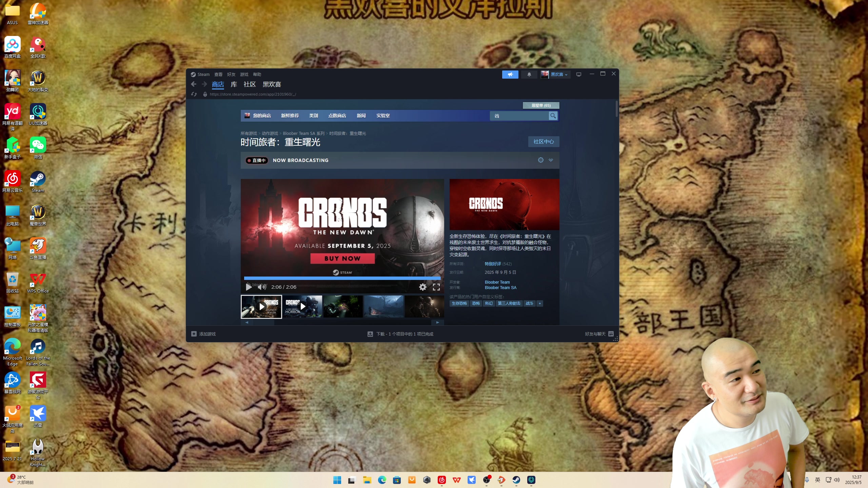
Task: Click the 社区中心 button
Action: coord(544,142)
